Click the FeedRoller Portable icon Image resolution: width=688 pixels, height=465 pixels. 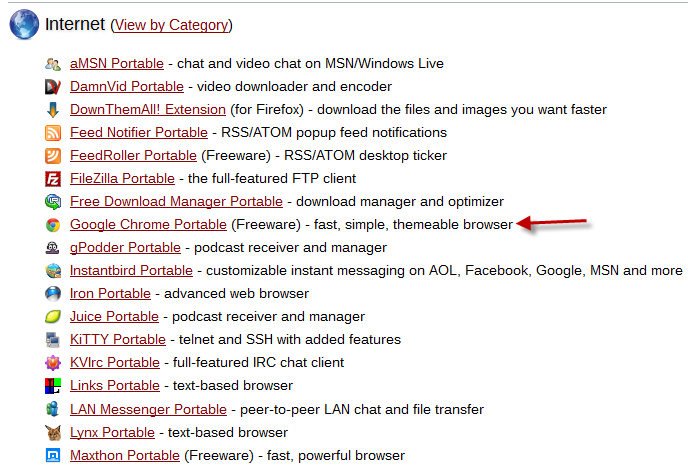[x=53, y=156]
